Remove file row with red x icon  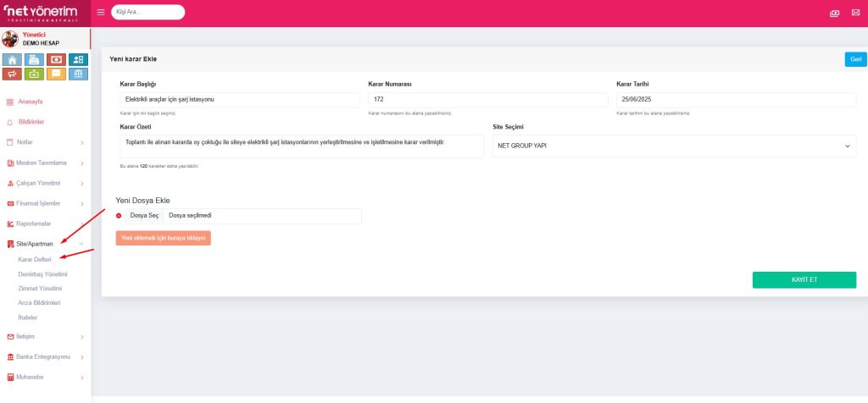119,216
